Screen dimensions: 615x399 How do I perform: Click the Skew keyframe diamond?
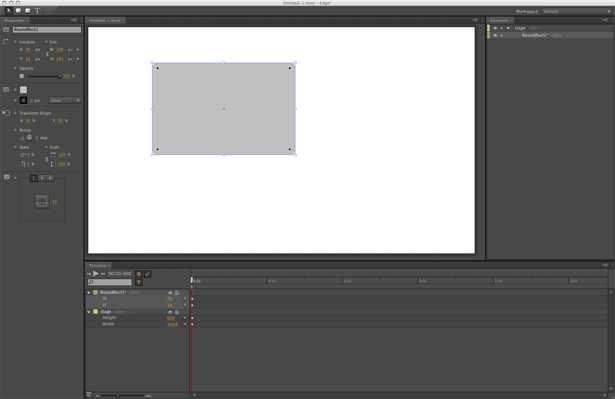point(15,147)
